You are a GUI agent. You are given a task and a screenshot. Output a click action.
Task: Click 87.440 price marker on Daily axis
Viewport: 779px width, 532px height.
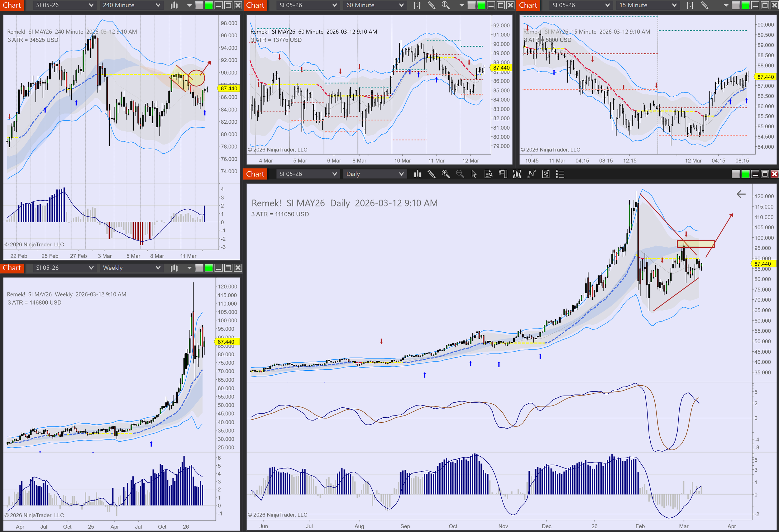coord(762,264)
